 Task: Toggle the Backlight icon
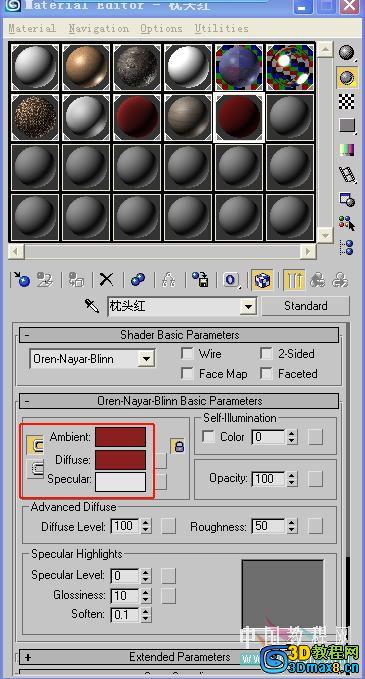click(347, 78)
